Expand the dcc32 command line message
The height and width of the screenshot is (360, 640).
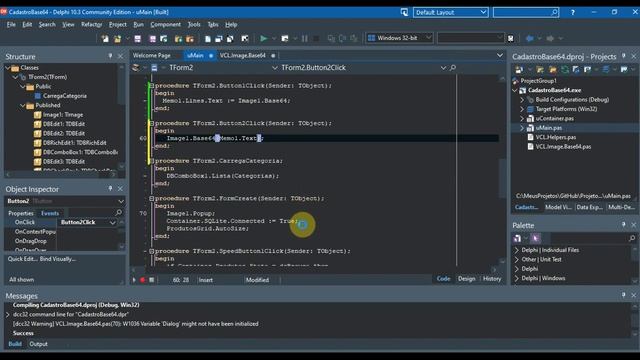pyautogui.click(x=7, y=315)
